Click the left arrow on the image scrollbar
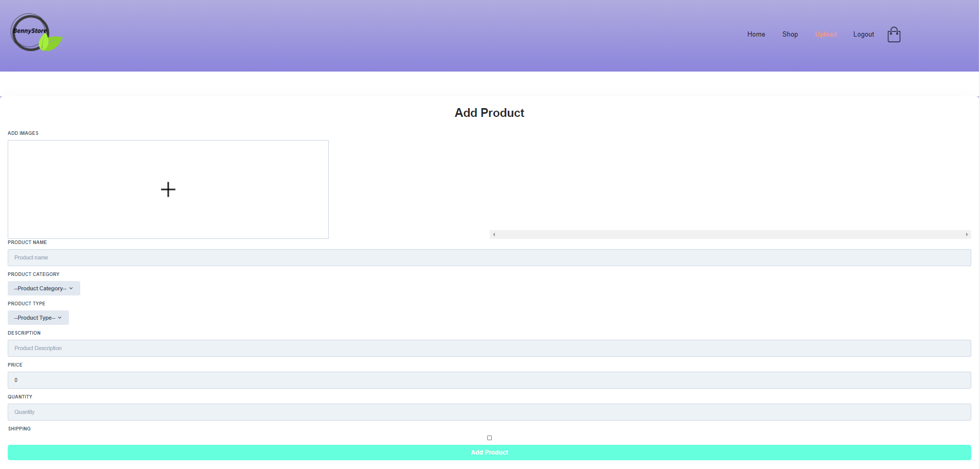 pos(494,234)
